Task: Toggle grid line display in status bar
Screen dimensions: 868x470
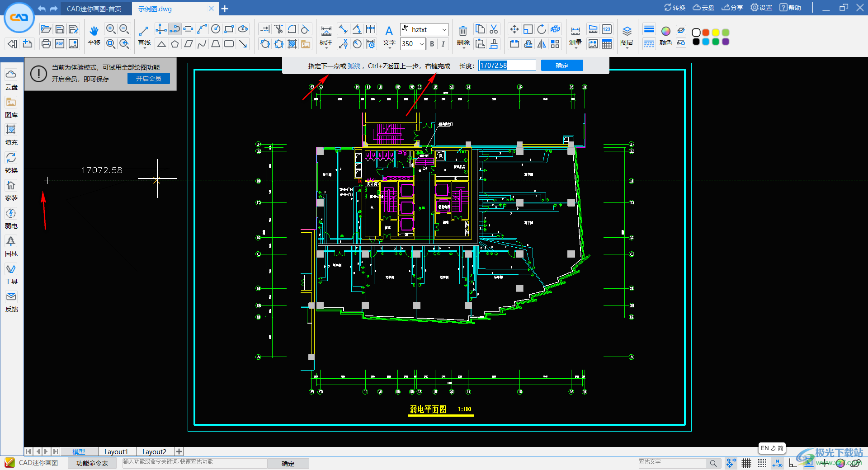Action: pos(746,463)
